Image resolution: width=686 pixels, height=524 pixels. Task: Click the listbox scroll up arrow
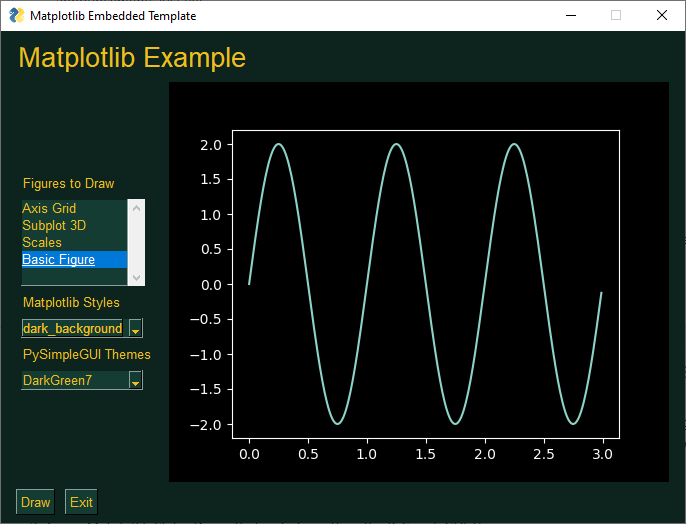tap(136, 208)
